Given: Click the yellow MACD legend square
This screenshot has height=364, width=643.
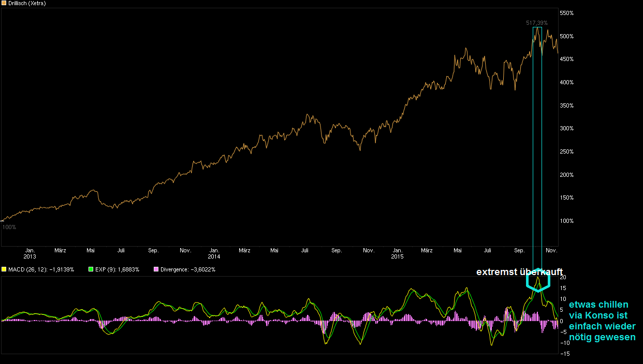Looking at the screenshot, I should point(4,269).
